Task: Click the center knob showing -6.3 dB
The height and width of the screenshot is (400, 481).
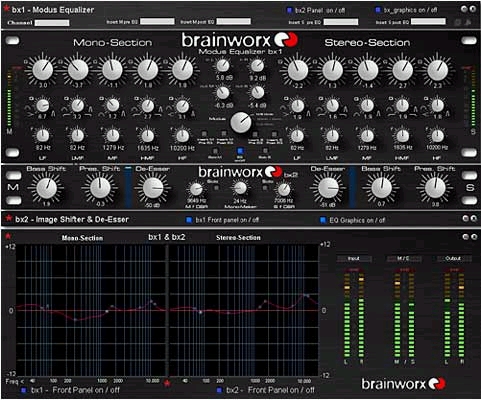Action: [x=223, y=93]
